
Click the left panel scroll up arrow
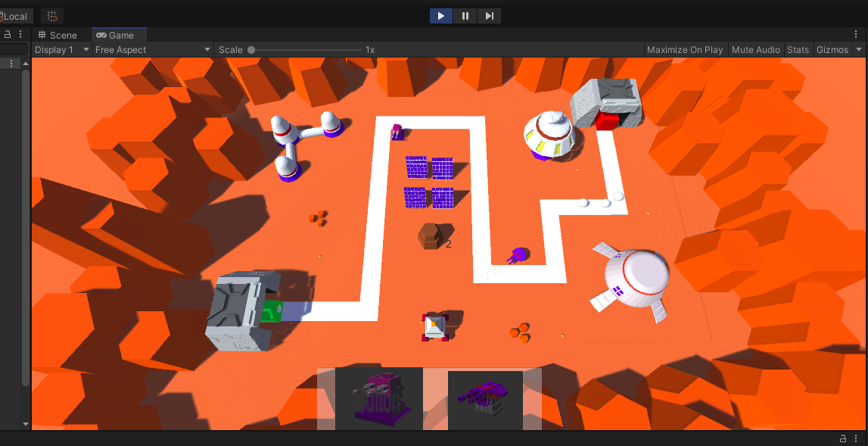pos(26,64)
